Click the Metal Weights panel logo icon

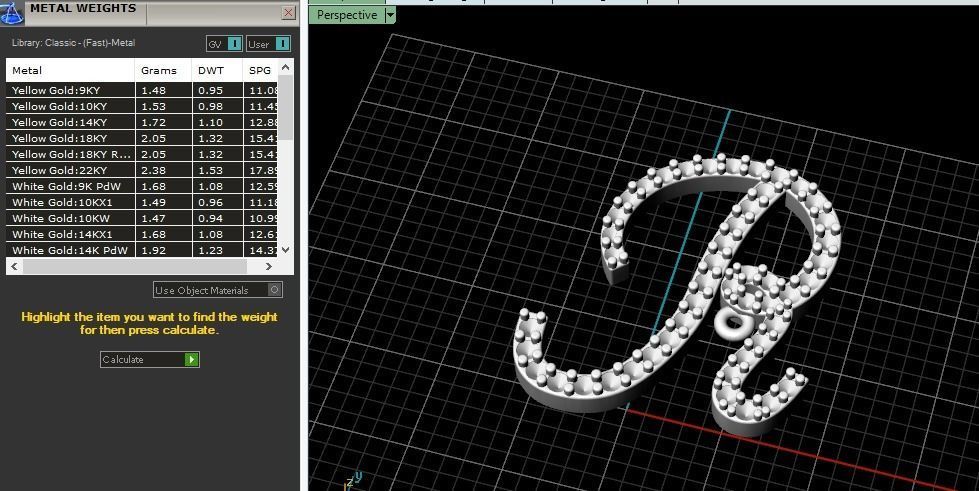tap(11, 12)
